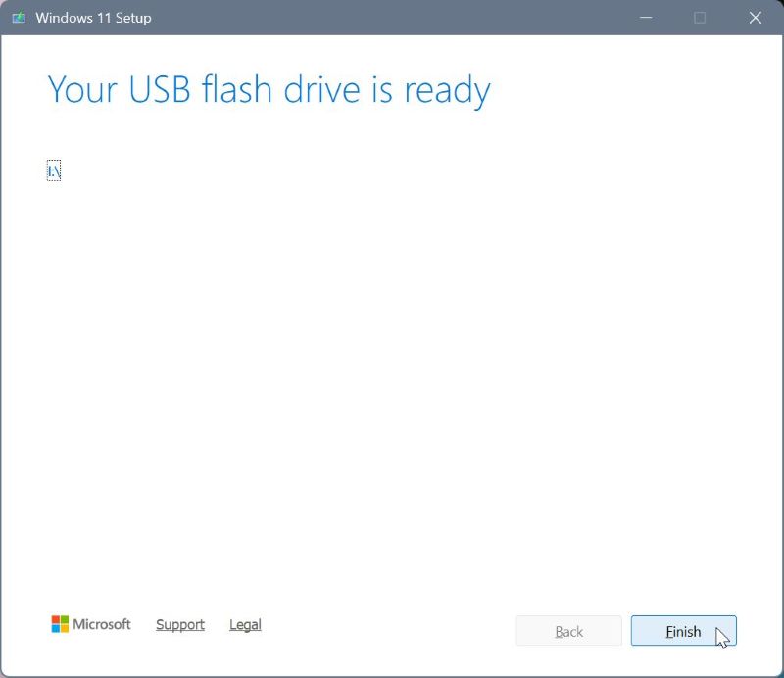Minimize the Windows 11 Setup window
This screenshot has height=678, width=784.
point(646,18)
